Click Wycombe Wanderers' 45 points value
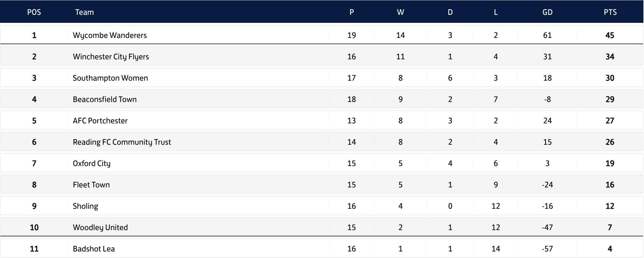Screen dimensions: 644x258 pyautogui.click(x=610, y=35)
